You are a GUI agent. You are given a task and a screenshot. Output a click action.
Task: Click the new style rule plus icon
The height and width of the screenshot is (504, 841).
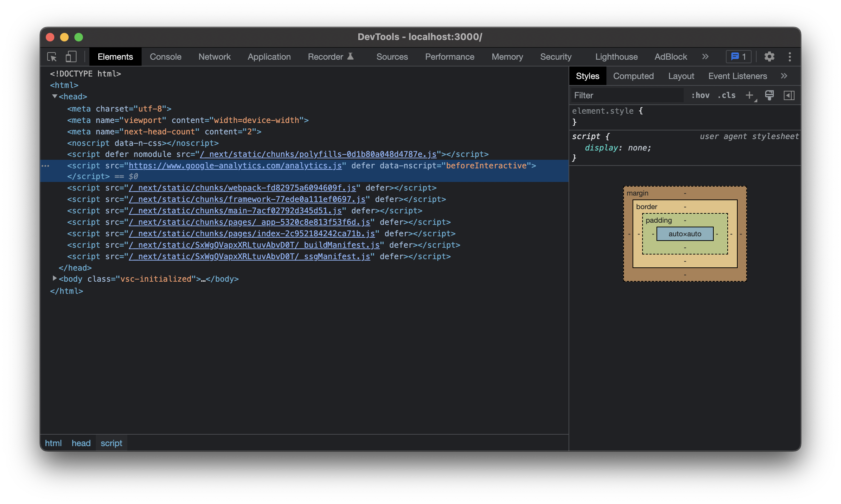(749, 95)
